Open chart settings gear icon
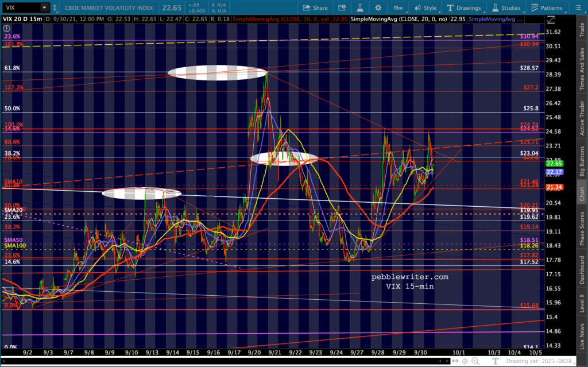 click(x=377, y=8)
